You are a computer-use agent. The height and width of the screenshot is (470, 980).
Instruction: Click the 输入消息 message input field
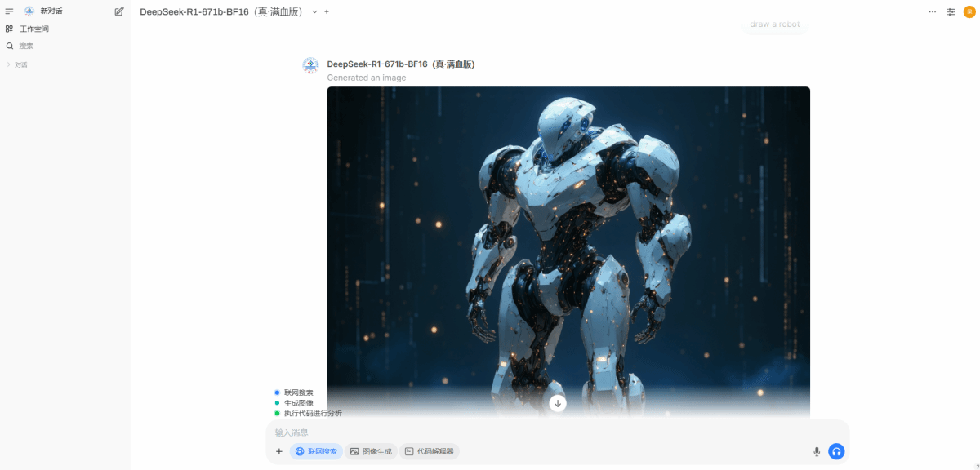[539, 432]
